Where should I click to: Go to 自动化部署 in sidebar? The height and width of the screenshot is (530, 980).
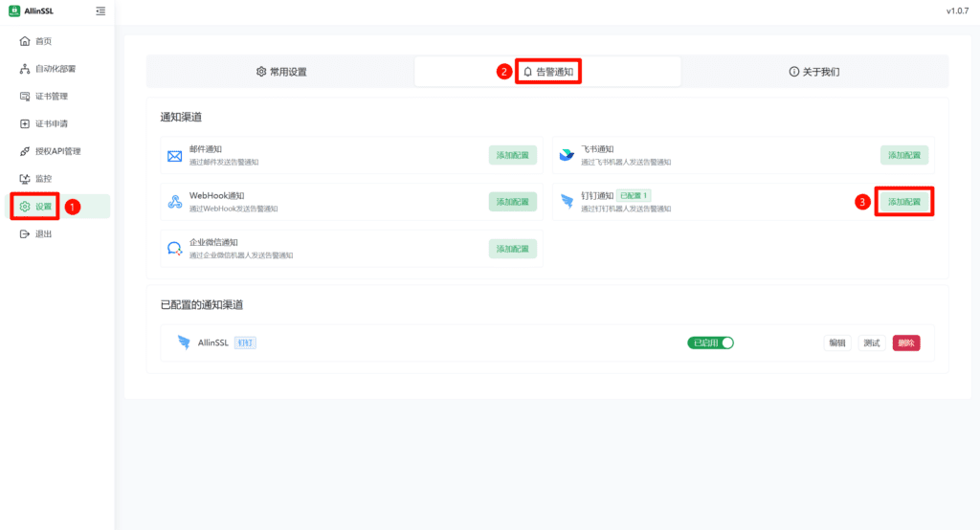tap(55, 69)
